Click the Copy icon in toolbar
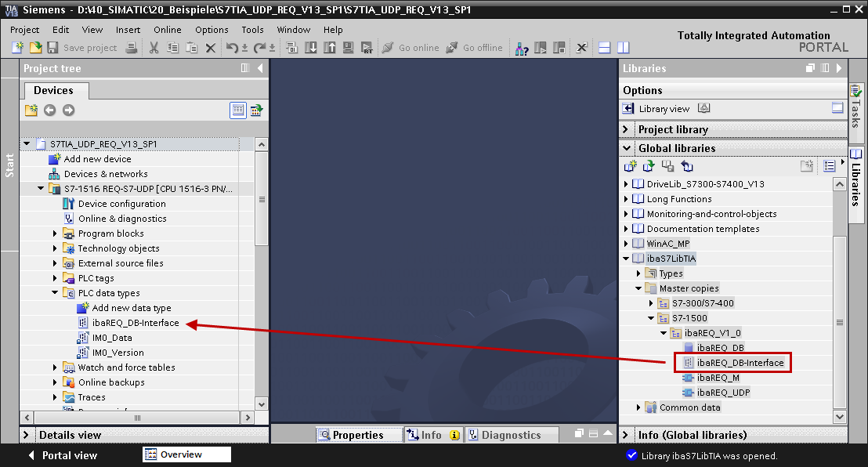The height and width of the screenshot is (467, 868). 172,48
